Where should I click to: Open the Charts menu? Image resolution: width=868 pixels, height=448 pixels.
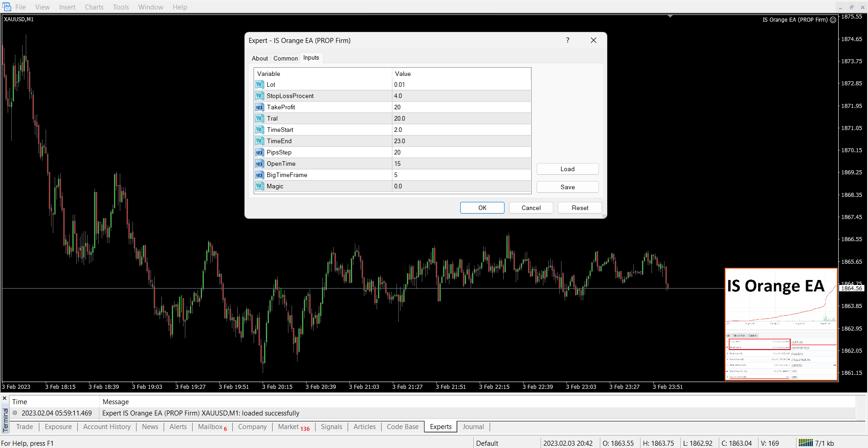(94, 7)
